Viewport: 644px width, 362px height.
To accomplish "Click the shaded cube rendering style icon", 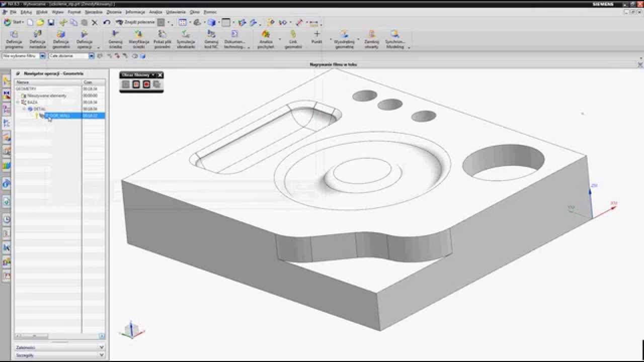I will tap(211, 22).
